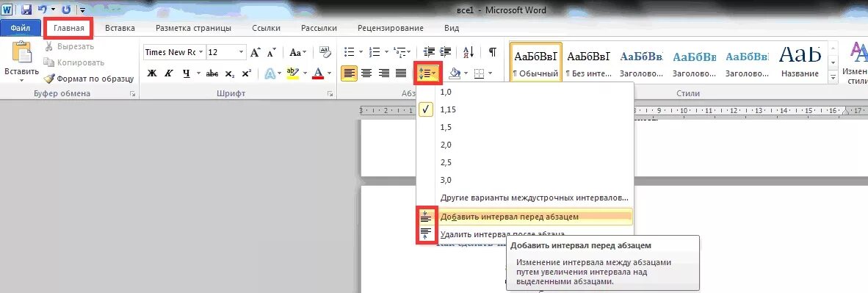
Task: Apply the Название style thumbnail
Action: (x=800, y=62)
